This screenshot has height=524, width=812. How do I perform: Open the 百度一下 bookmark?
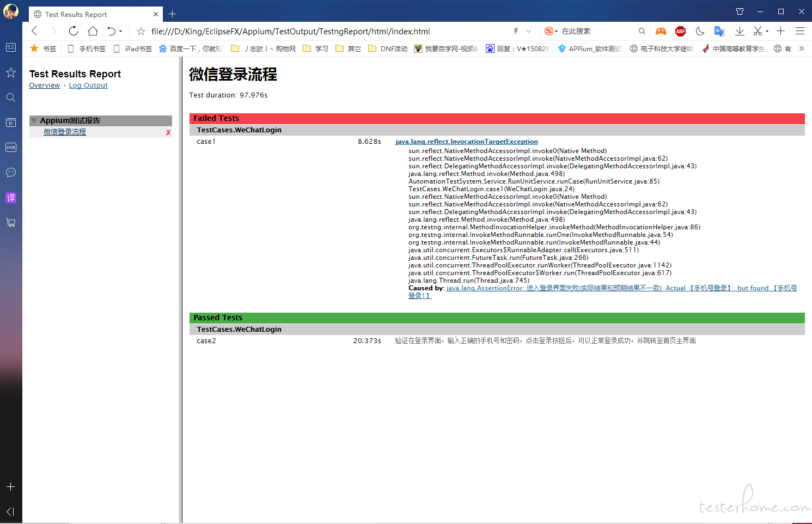pyautogui.click(x=191, y=48)
